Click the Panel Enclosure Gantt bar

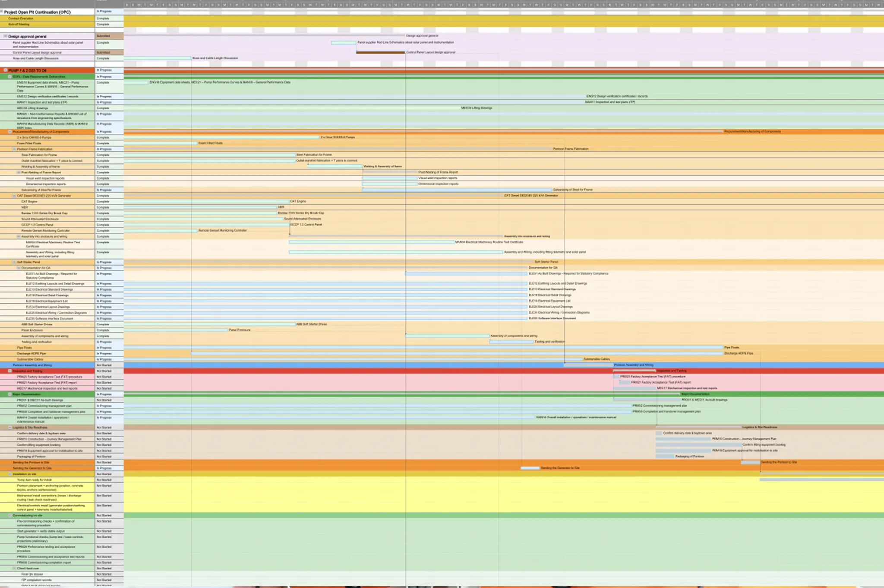[176, 330]
